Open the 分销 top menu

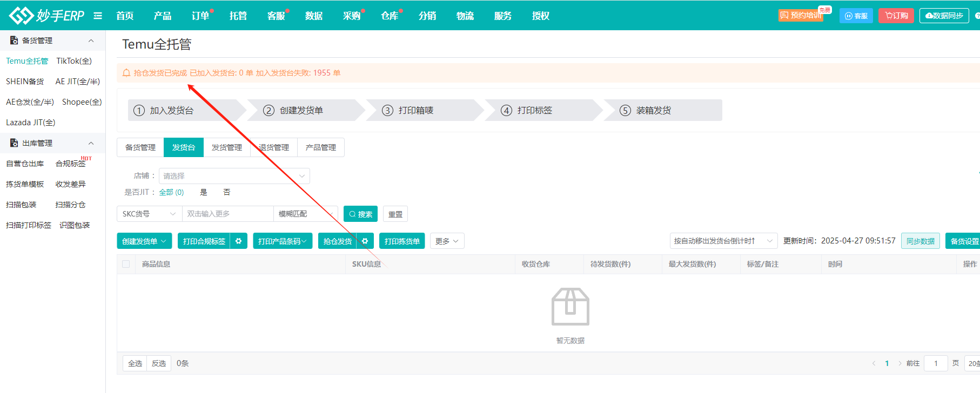click(427, 16)
